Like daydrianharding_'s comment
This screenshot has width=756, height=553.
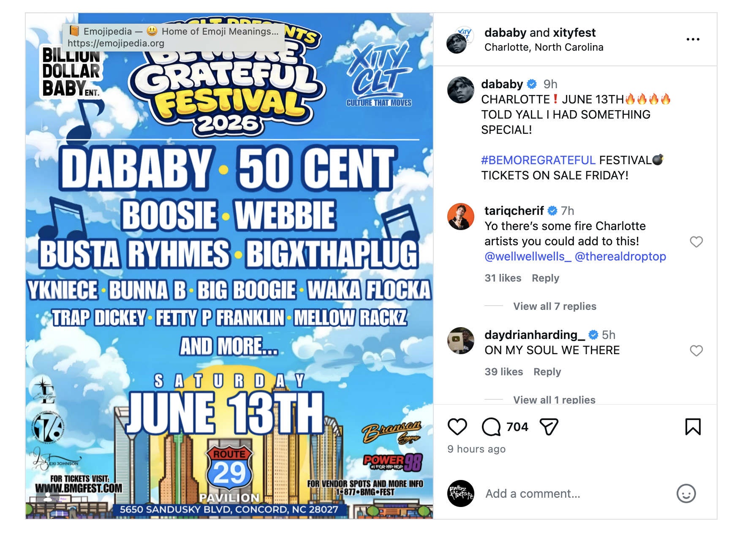point(696,351)
